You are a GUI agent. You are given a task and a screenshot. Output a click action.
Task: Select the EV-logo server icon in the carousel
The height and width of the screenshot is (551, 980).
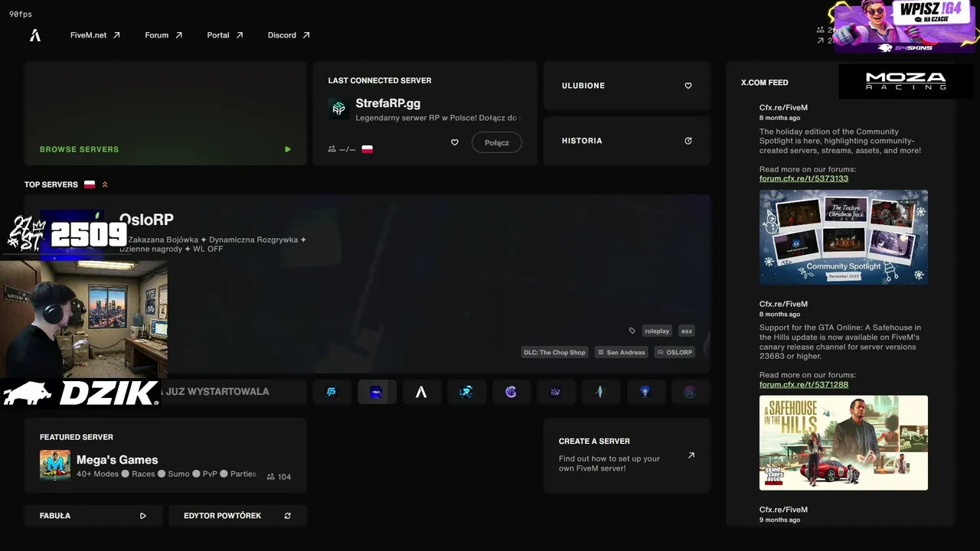556,392
